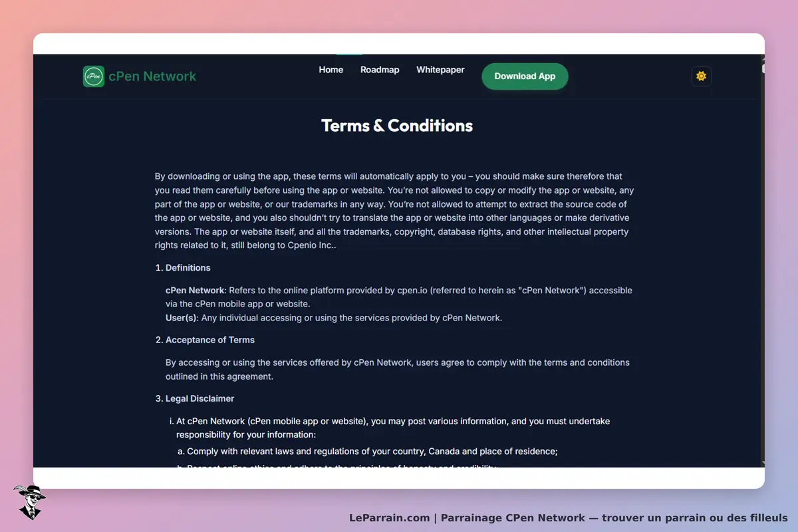
Task: Click the bold "cPen Network" definition term
Action: click(196, 291)
